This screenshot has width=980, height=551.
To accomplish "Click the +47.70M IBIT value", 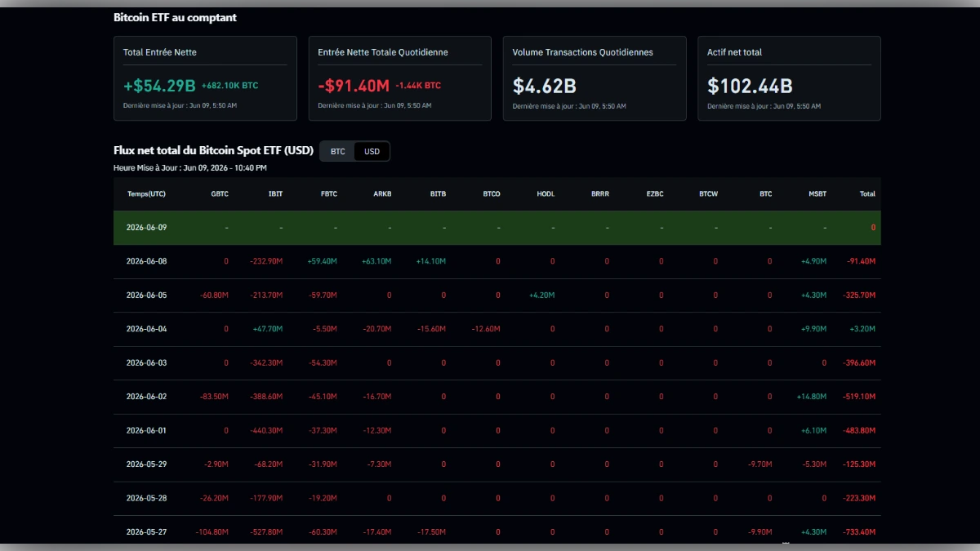I will tap(268, 329).
